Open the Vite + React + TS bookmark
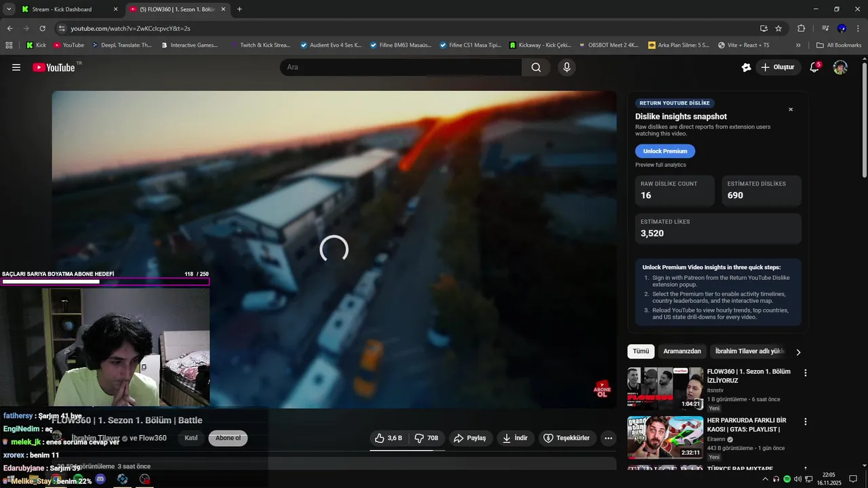This screenshot has height=488, width=868. coord(743,45)
